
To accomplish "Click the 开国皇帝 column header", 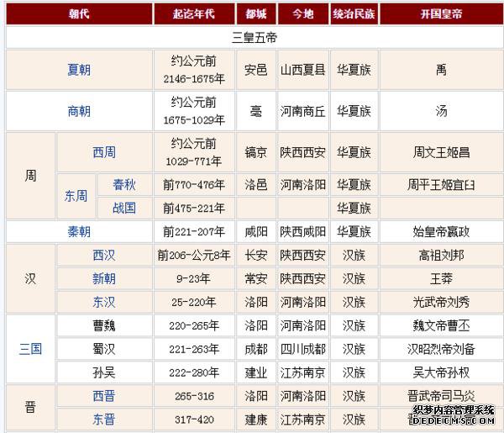I will (441, 13).
